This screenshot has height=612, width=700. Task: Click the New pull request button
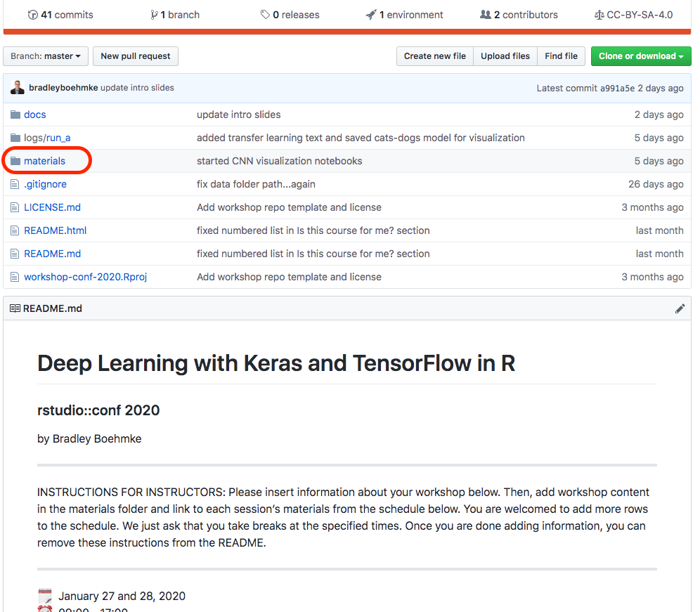pyautogui.click(x=135, y=56)
